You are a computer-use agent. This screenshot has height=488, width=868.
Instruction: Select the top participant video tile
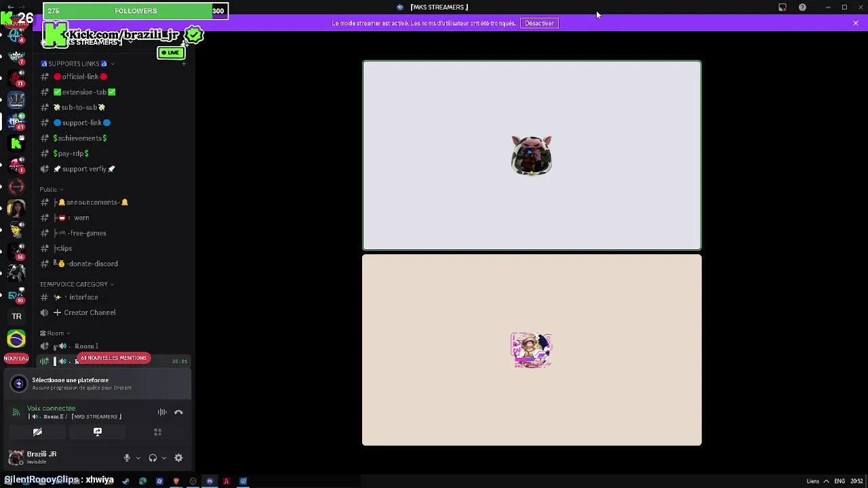(x=532, y=156)
